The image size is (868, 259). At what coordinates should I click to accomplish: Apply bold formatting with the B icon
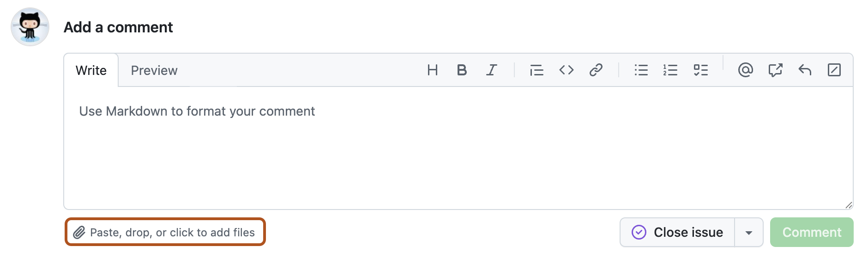coord(462,70)
